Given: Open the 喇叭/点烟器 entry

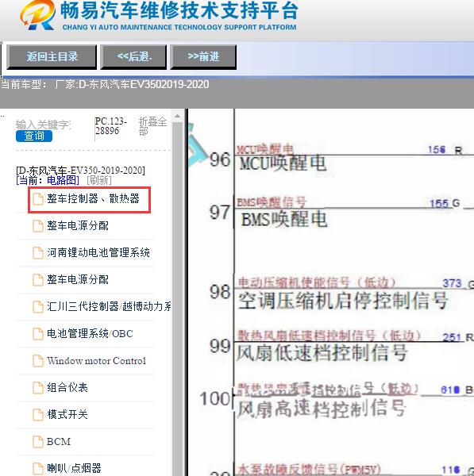Looking at the screenshot, I should point(74,468).
